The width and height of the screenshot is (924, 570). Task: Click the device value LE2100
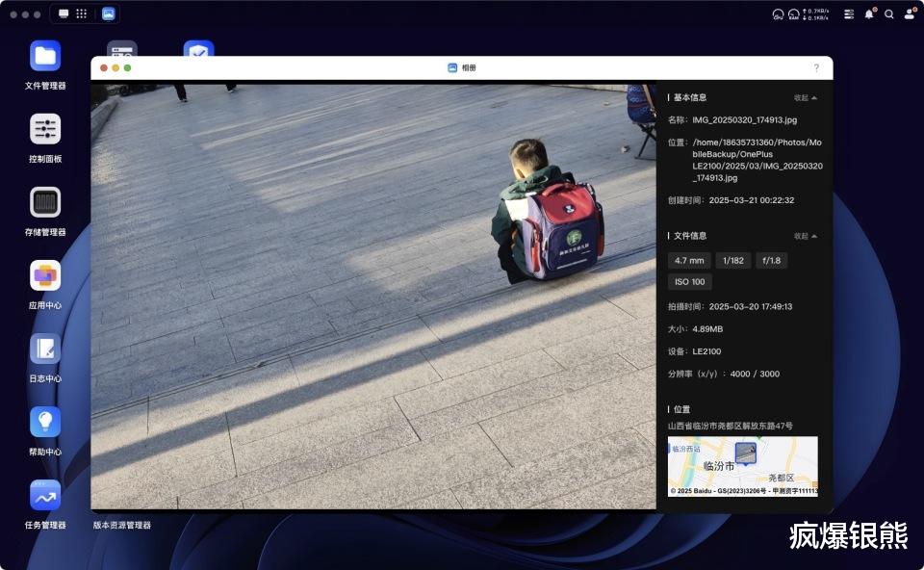pos(706,351)
